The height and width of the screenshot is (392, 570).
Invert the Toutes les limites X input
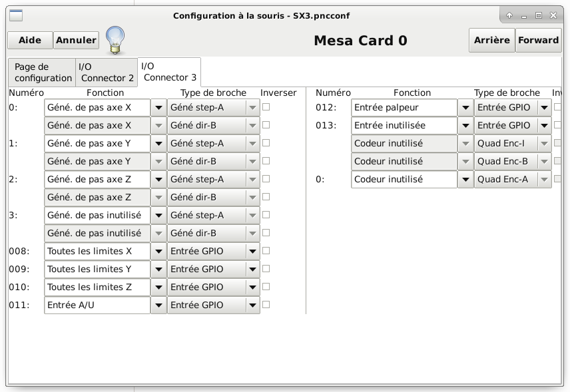[x=266, y=251]
